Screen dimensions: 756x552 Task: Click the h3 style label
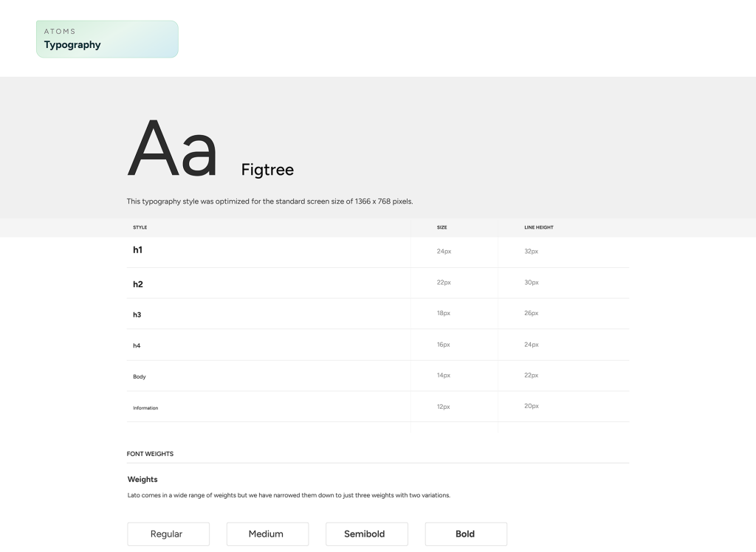point(137,314)
